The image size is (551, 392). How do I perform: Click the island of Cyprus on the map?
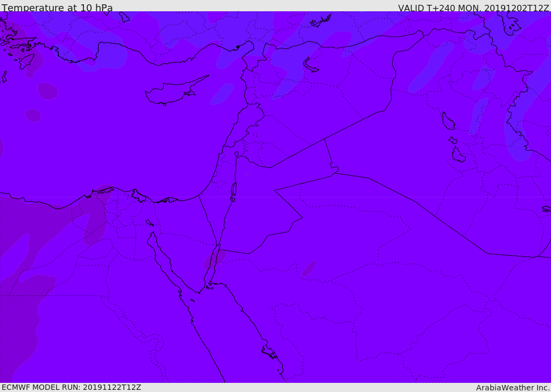(172, 92)
